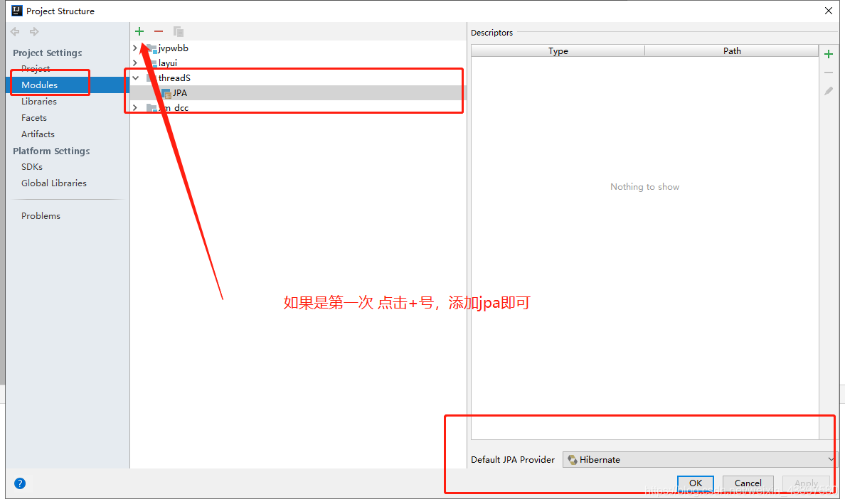Open the SDKs settings page
845x504 pixels.
32,167
